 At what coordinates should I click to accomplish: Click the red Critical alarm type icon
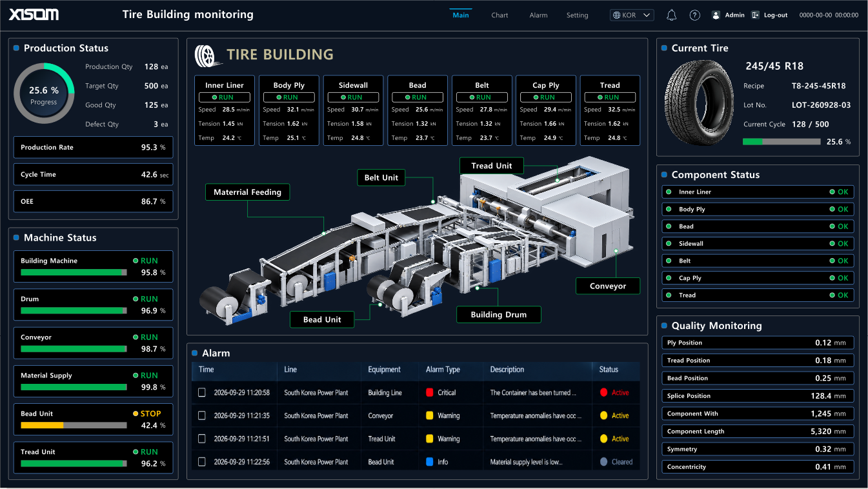(x=430, y=392)
